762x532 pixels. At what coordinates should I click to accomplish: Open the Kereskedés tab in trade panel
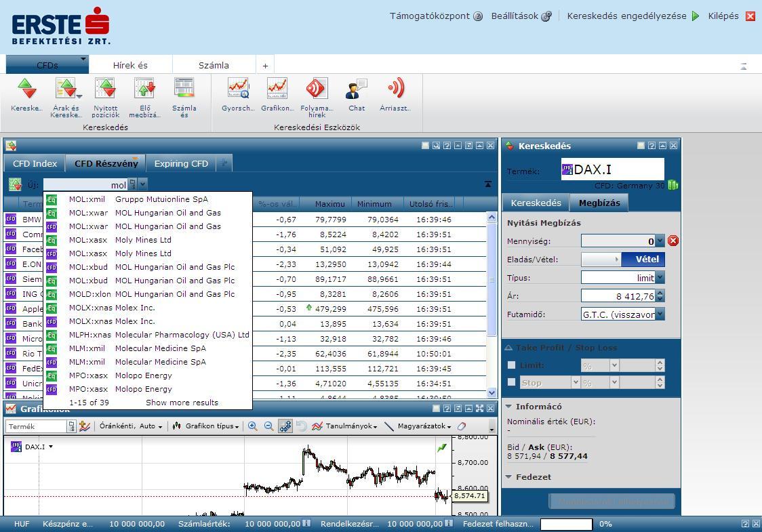tap(536, 203)
